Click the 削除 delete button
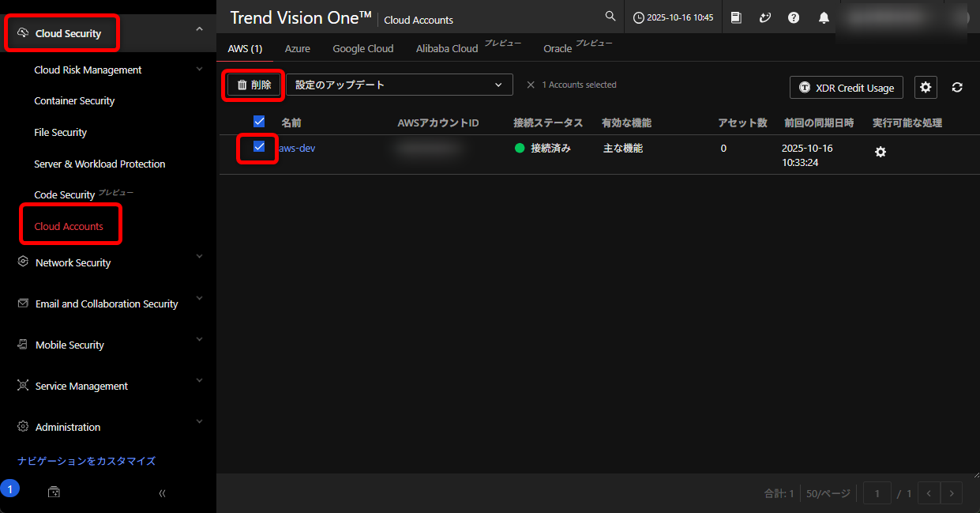The image size is (980, 513). click(x=254, y=85)
